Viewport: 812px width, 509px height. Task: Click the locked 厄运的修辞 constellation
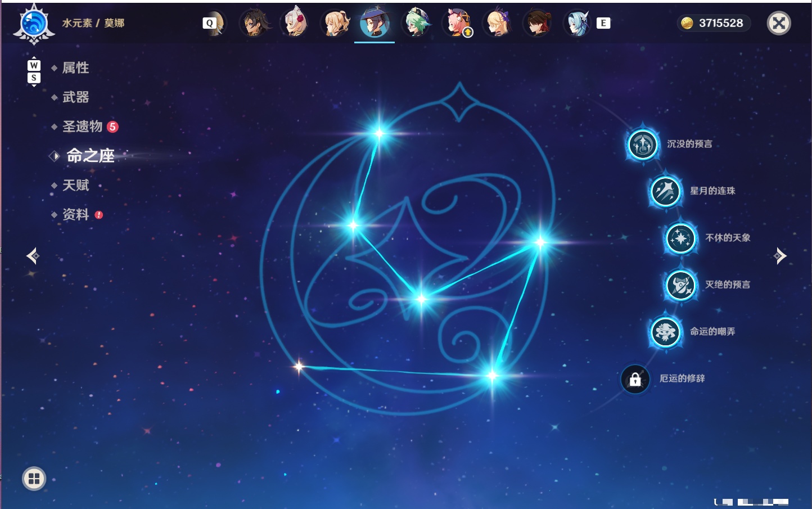coord(635,379)
